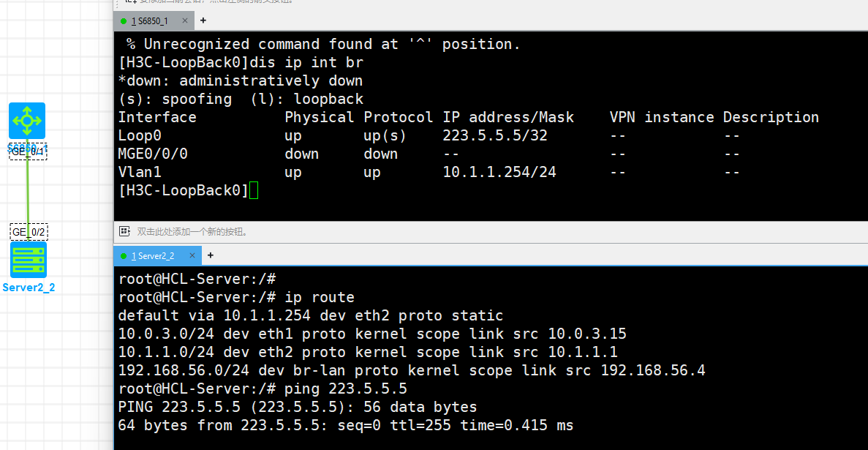This screenshot has height=450, width=868.
Task: Click the GE_0/1 port label
Action: point(29,151)
